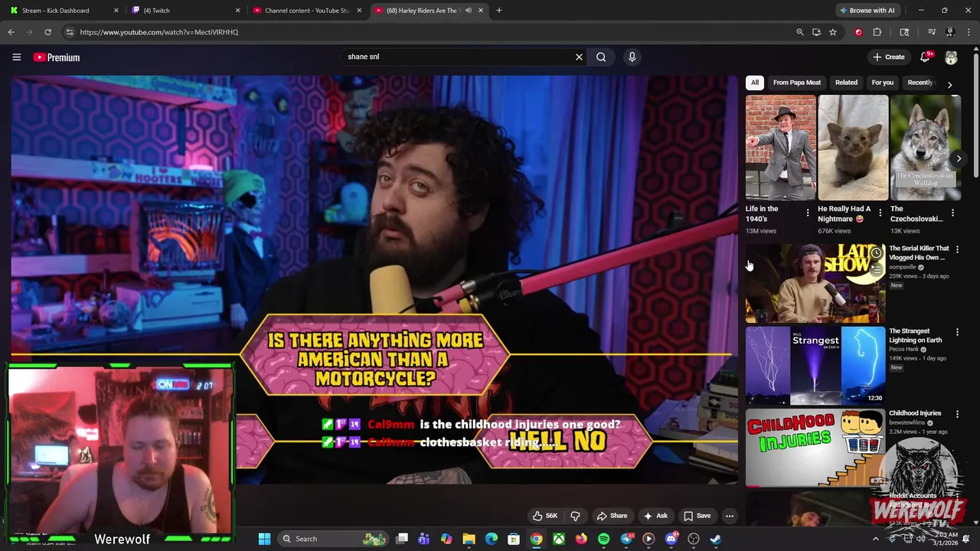Share this video
Viewport: 980px width, 551px height.
612,516
